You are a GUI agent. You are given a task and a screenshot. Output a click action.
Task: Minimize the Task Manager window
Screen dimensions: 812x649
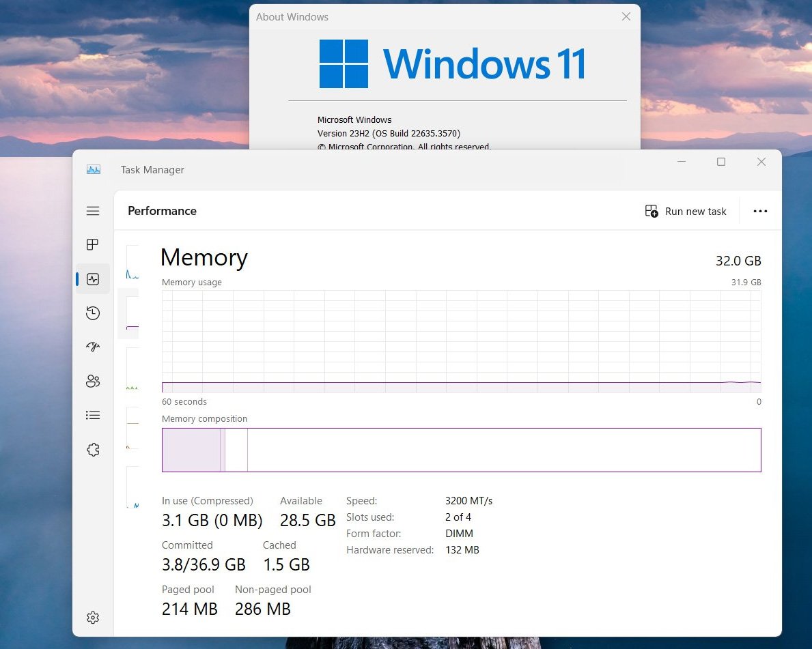tap(681, 162)
